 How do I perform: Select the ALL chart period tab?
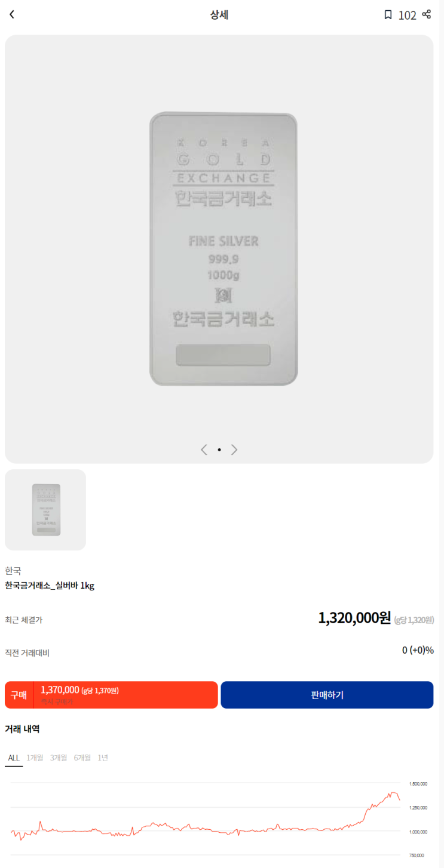pyautogui.click(x=14, y=758)
